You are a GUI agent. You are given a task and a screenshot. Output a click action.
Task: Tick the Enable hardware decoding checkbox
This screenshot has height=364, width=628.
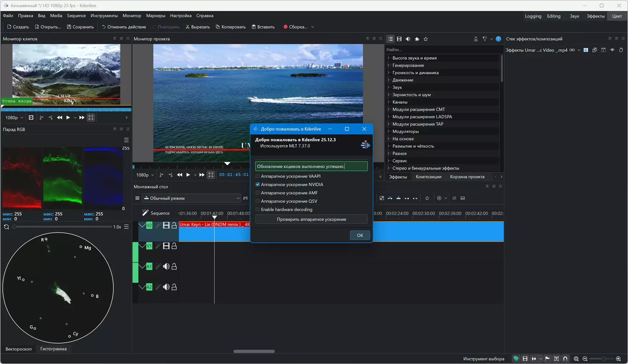pyautogui.click(x=258, y=209)
